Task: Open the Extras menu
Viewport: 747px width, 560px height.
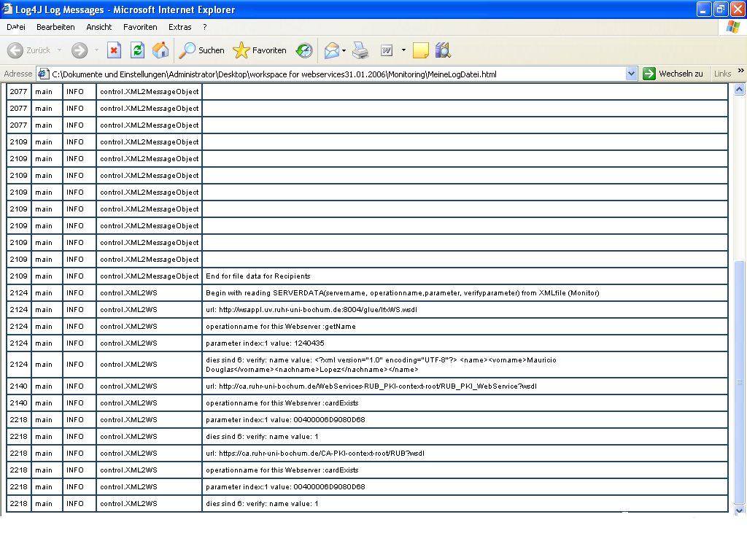Action: pos(179,27)
